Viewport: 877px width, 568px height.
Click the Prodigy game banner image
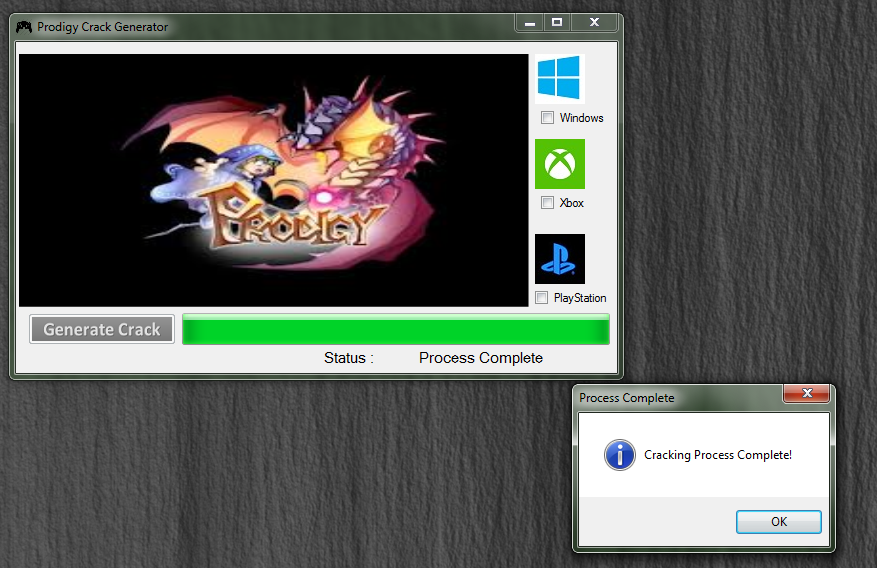coord(274,180)
